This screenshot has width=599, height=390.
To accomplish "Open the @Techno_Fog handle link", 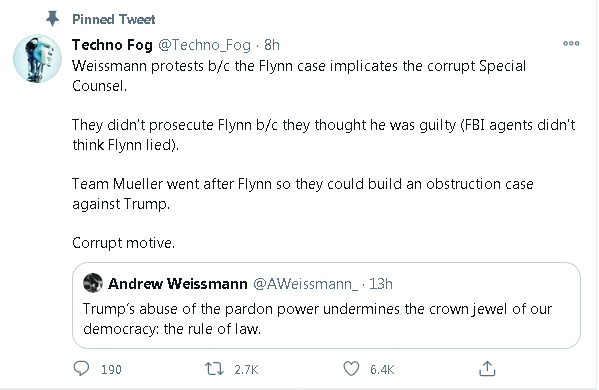I will point(204,45).
